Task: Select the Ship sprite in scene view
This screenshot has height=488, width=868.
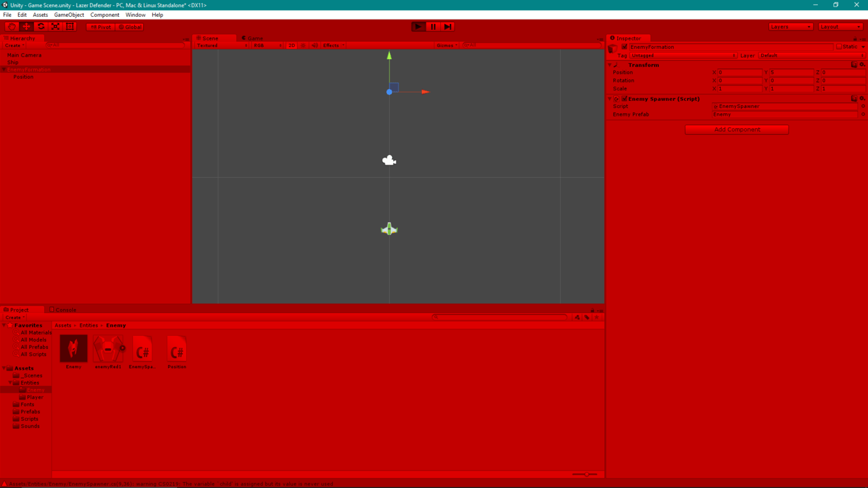Action: click(x=389, y=229)
